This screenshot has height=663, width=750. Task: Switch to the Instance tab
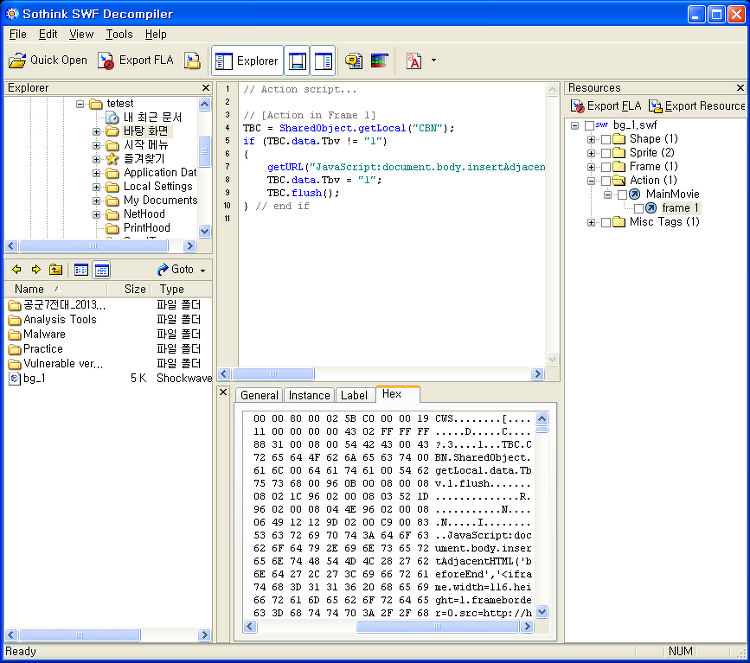[309, 396]
